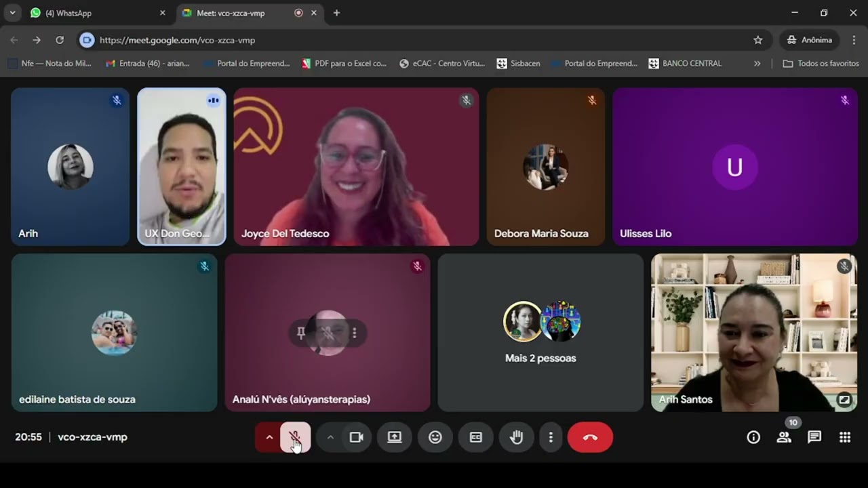
Task: Mute Analú N'vês via tile overlay
Action: [x=328, y=333]
